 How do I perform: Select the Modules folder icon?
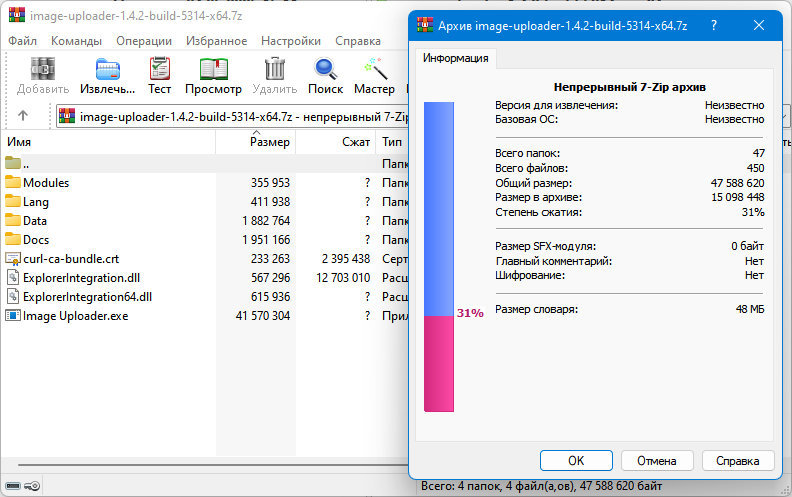click(x=13, y=182)
